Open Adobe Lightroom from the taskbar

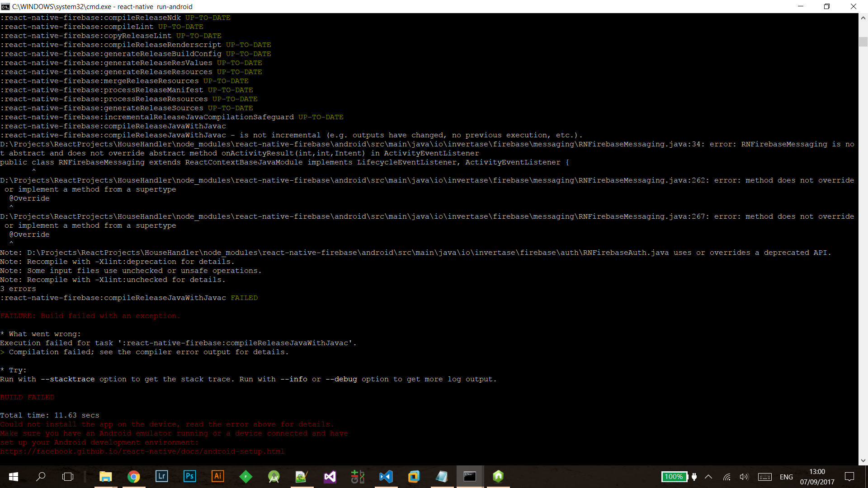[161, 476]
